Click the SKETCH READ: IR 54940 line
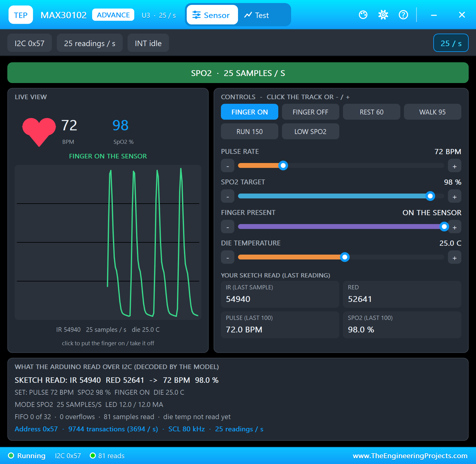 [117, 380]
